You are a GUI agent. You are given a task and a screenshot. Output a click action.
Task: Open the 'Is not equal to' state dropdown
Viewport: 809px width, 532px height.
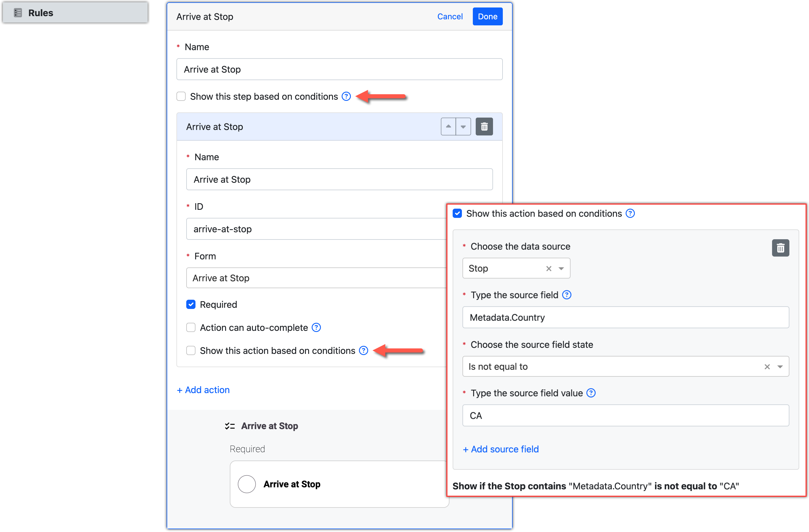pos(780,367)
